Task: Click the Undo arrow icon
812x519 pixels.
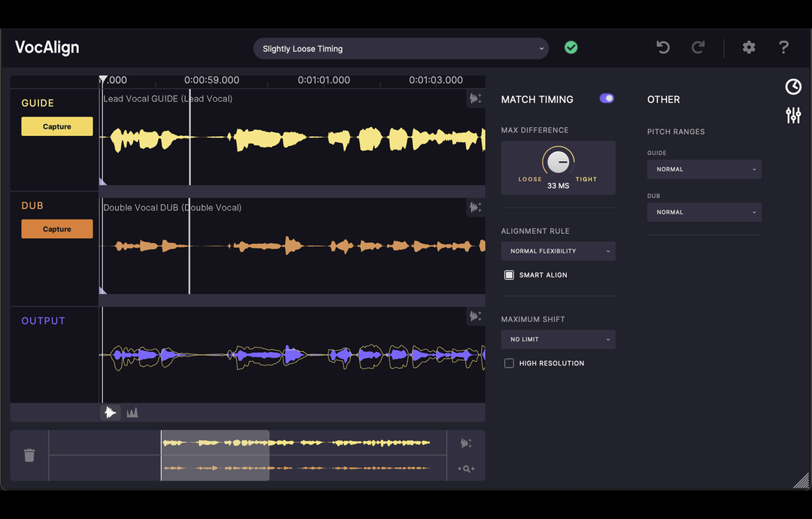Action: [x=663, y=47]
